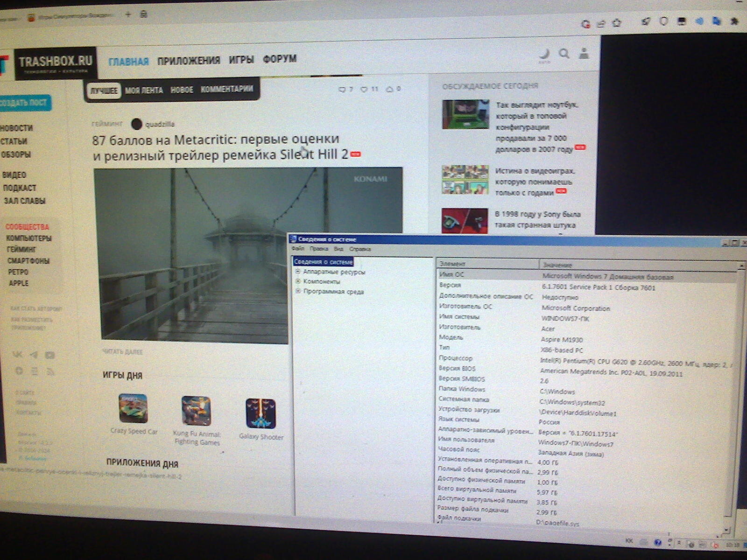Open the Crazy Speed Car game icon
This screenshot has width=747, height=560.
pyautogui.click(x=133, y=408)
